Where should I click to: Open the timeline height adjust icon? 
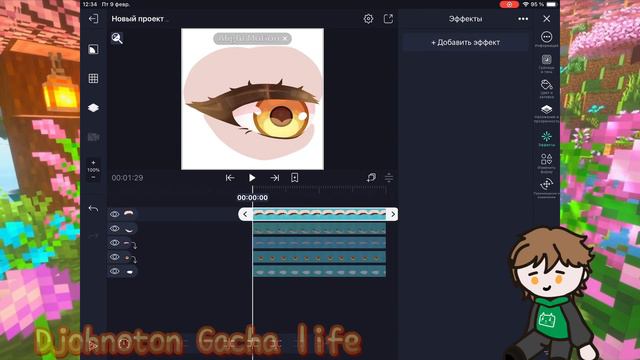(389, 178)
